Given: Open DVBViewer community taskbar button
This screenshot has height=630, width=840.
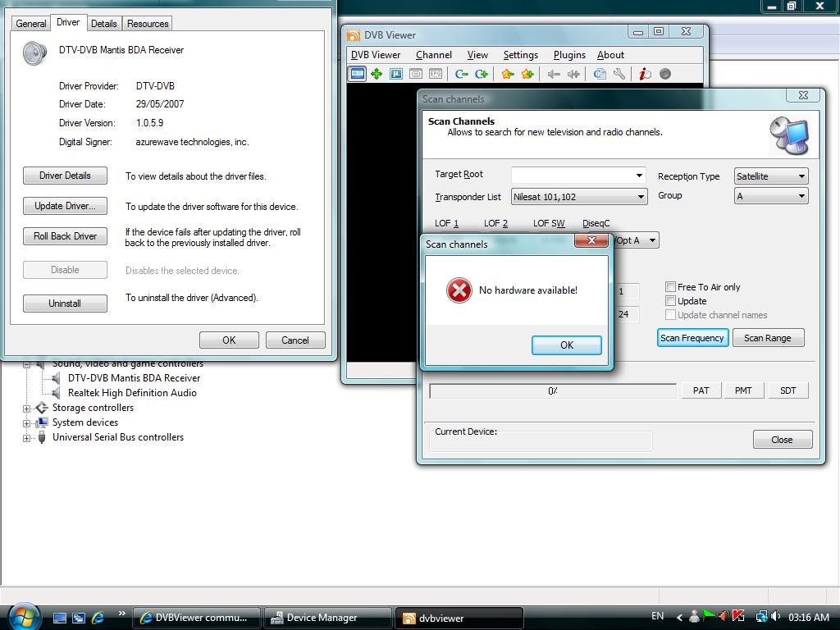Looking at the screenshot, I should click(196, 618).
